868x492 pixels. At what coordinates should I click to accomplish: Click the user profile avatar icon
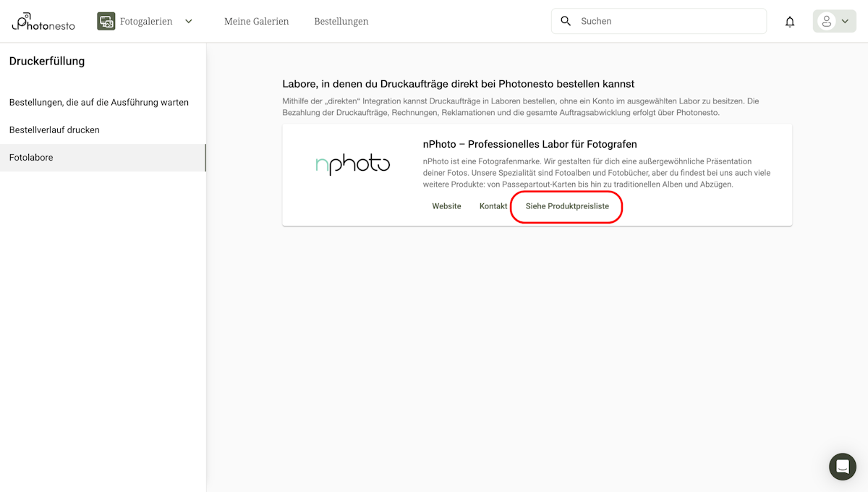pos(829,20)
